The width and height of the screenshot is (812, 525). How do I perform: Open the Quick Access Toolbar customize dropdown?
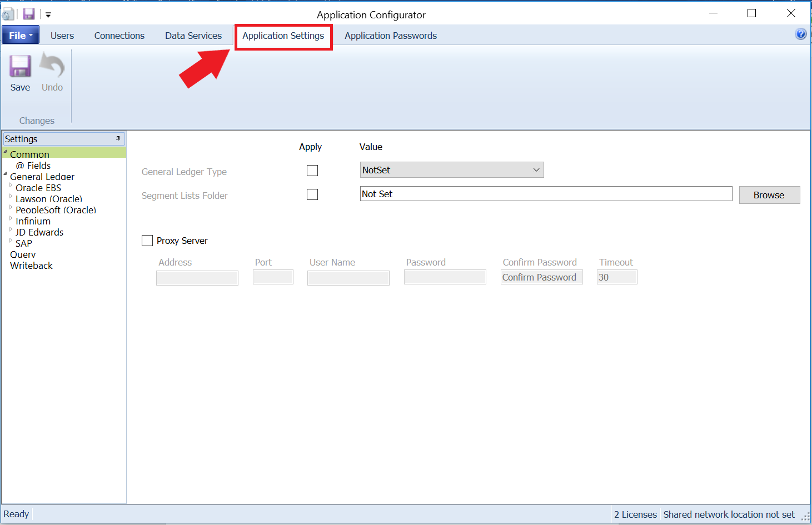click(x=48, y=14)
